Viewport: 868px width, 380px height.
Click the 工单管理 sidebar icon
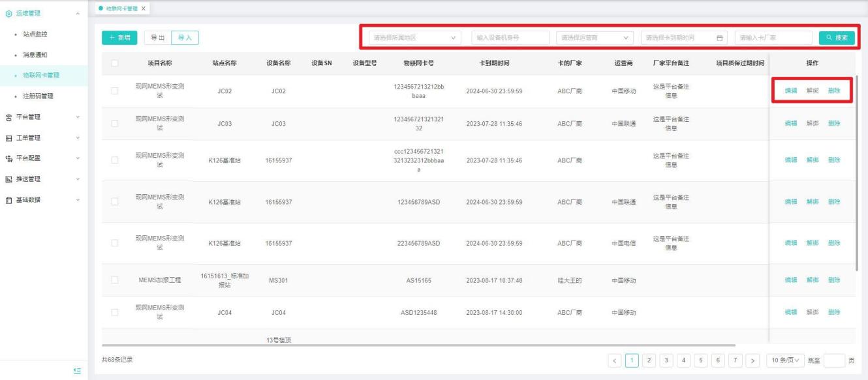tap(7, 138)
